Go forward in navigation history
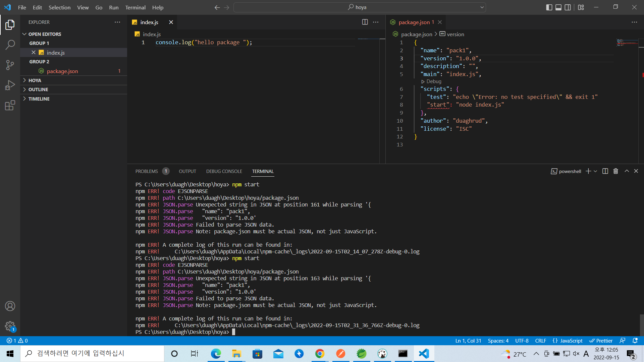Screen dimensions: 644x362 [227, 7]
